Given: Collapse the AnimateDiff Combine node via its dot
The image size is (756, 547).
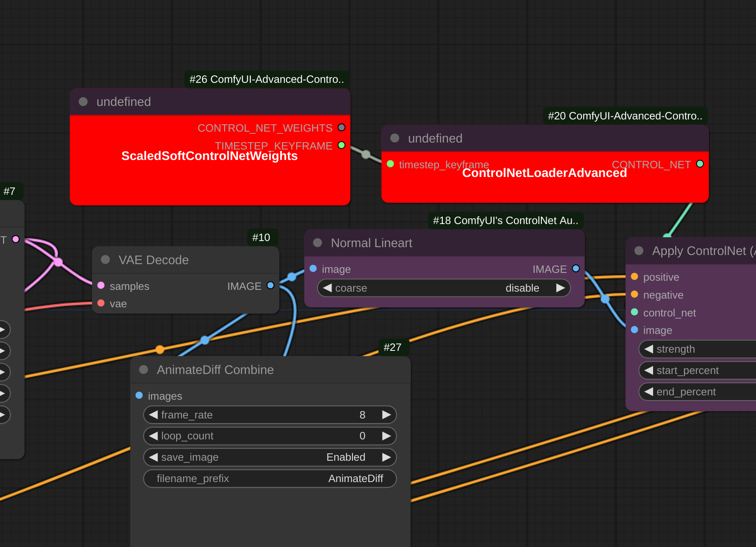Looking at the screenshot, I should [144, 369].
